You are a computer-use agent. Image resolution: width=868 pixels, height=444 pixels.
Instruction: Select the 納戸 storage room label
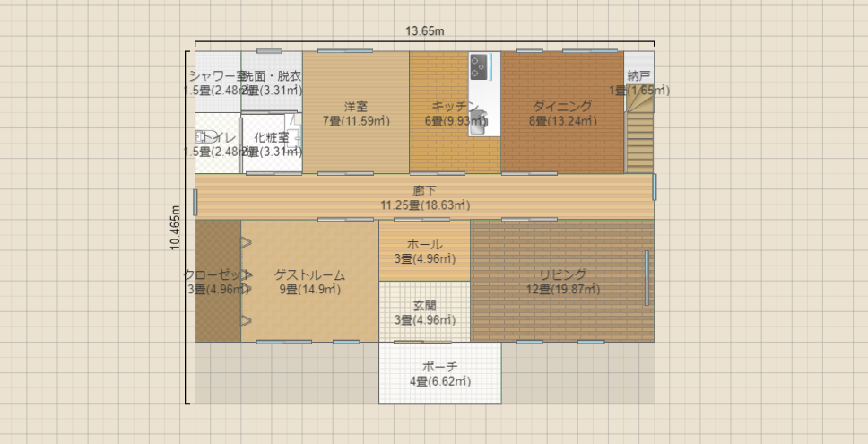click(638, 75)
